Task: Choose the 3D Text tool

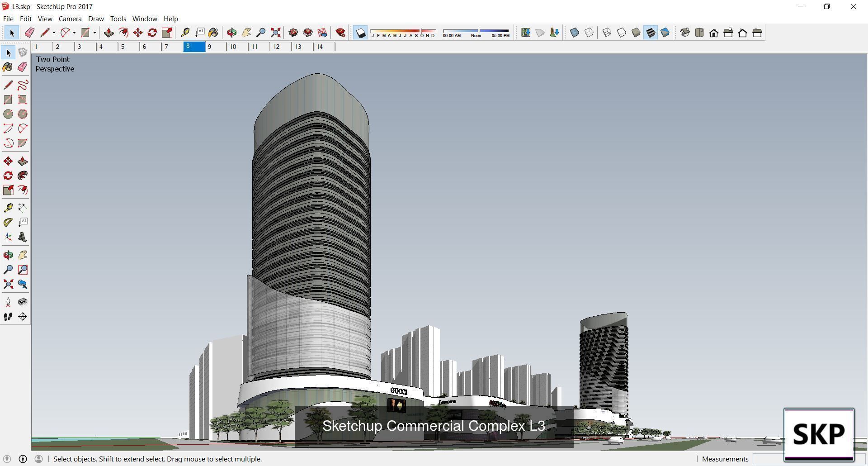Action: [23, 237]
